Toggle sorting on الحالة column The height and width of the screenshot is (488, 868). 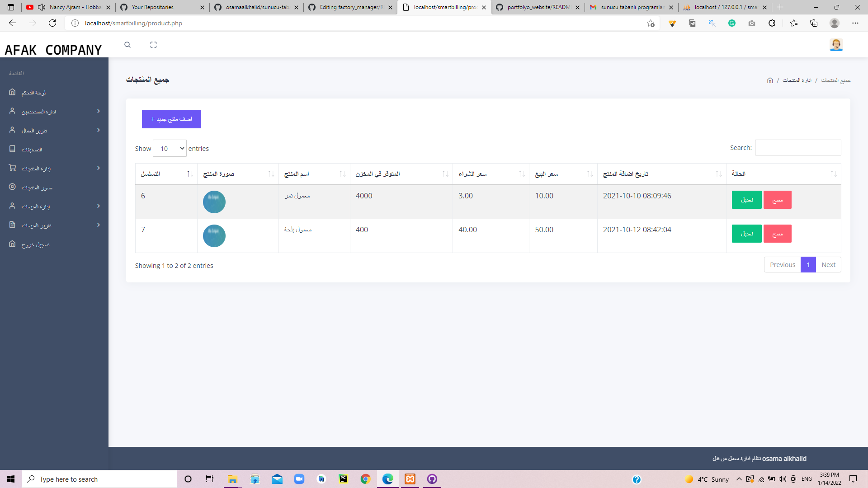click(783, 174)
